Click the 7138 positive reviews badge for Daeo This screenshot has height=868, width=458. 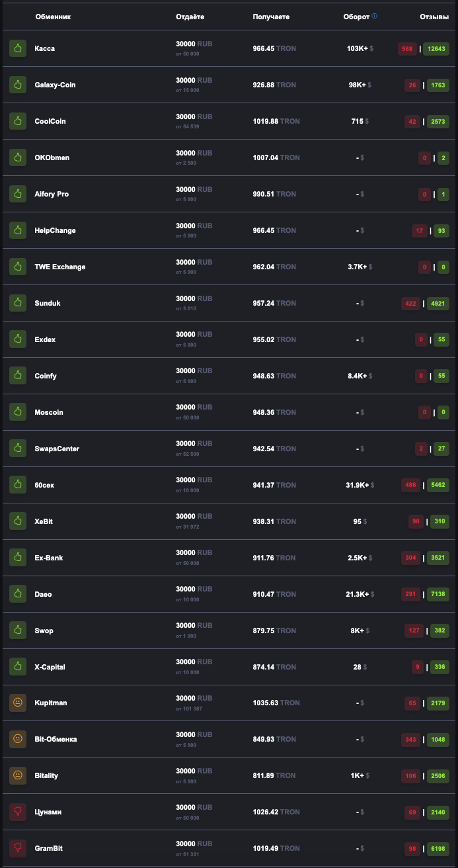tap(438, 594)
